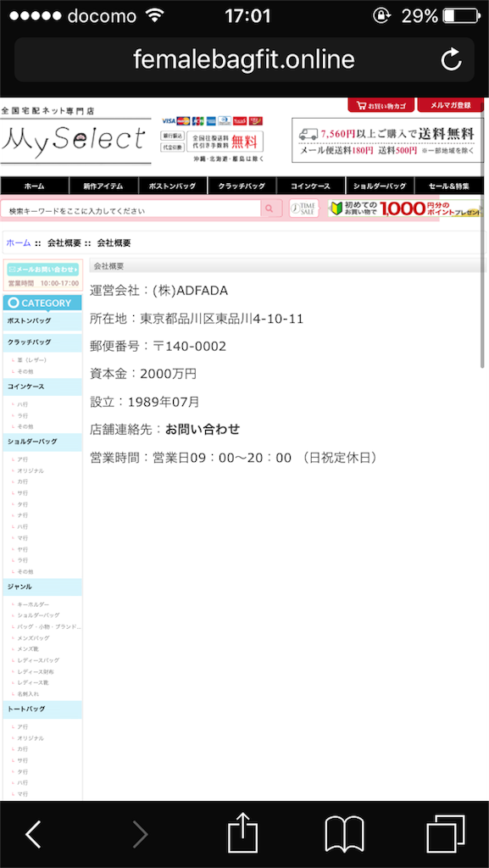The height and width of the screenshot is (868, 489).
Task: Go back with Safari back arrow
Action: pos(33,834)
